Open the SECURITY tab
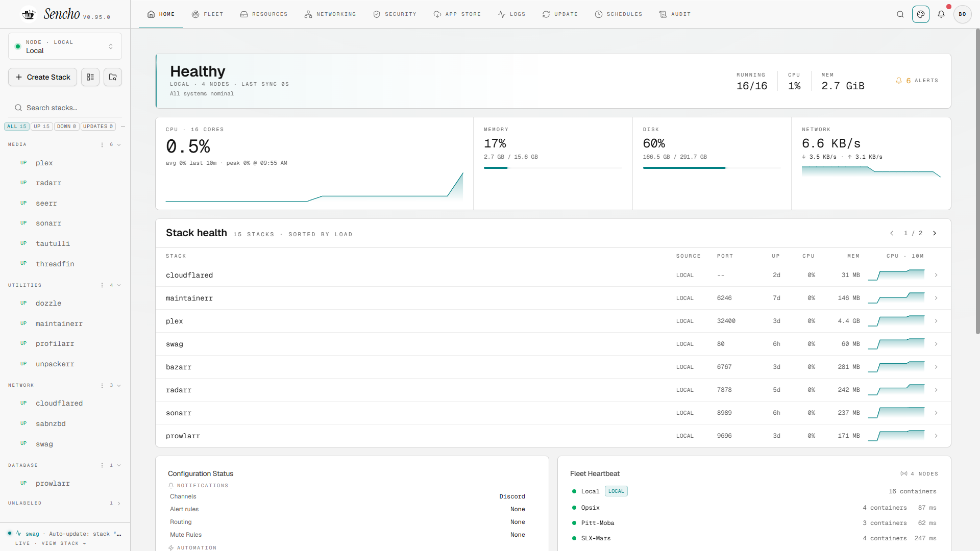 click(395, 14)
